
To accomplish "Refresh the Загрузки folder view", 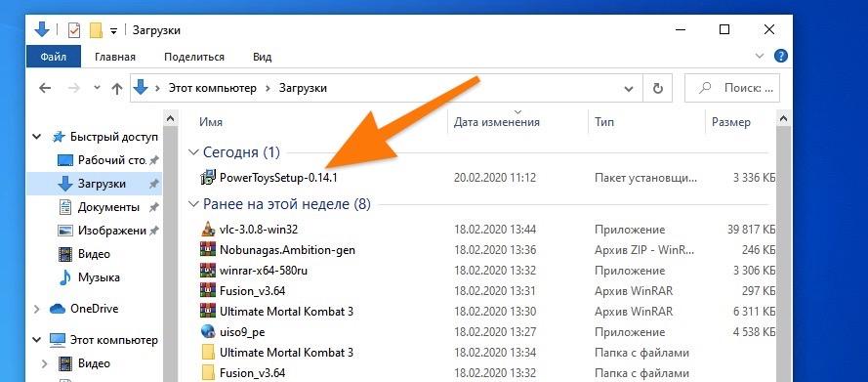I will tap(658, 89).
